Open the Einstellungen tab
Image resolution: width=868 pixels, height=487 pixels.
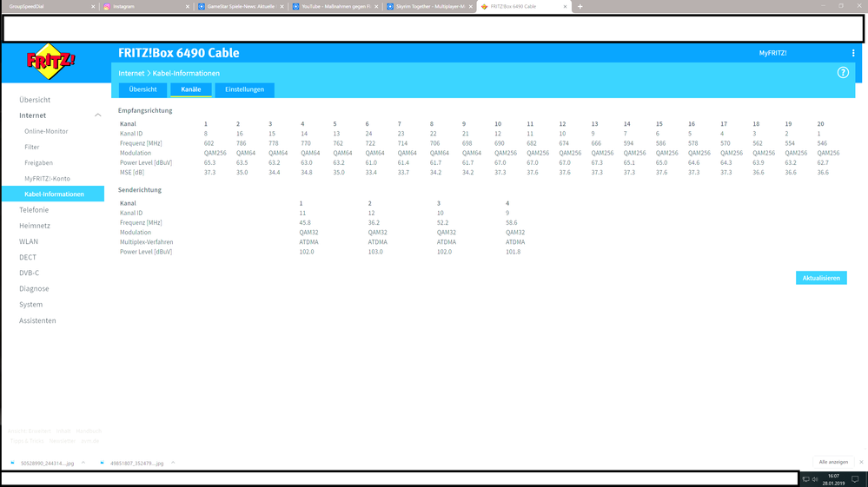coord(245,89)
